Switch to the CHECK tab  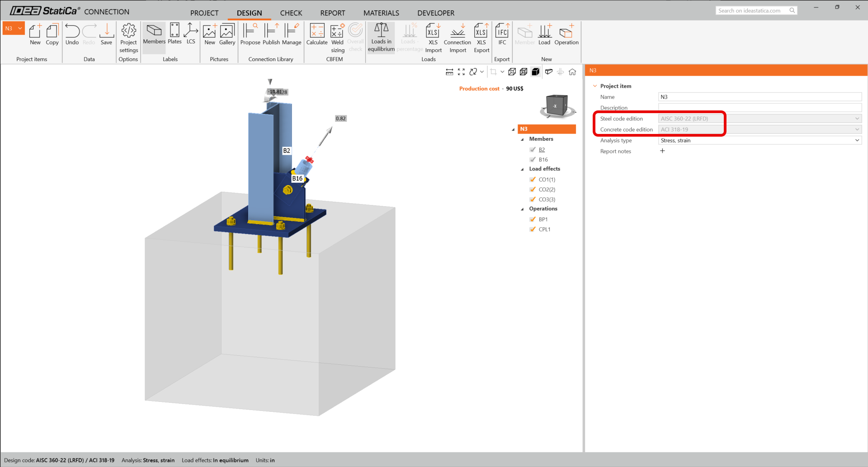(x=291, y=13)
